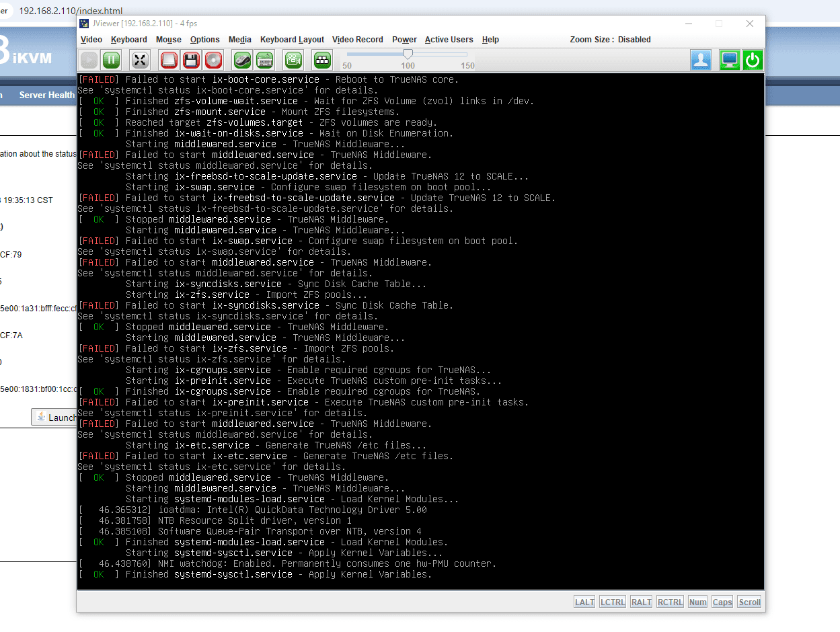Open the soft keyboard icon

tap(264, 60)
